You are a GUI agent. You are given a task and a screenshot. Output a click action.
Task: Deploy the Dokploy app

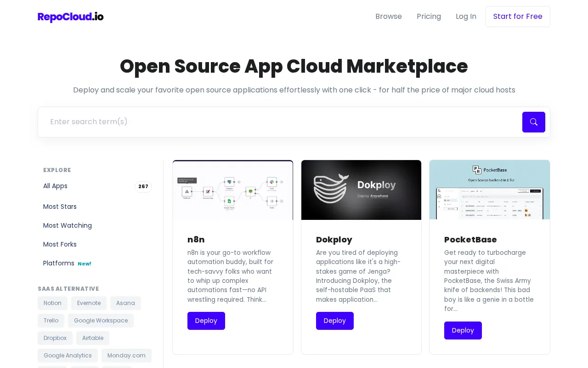(335, 321)
